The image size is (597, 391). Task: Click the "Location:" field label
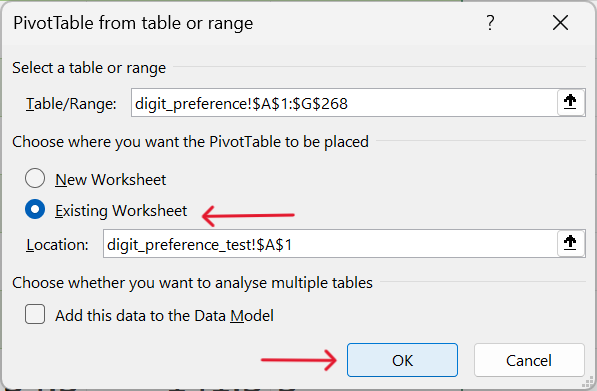coord(57,244)
